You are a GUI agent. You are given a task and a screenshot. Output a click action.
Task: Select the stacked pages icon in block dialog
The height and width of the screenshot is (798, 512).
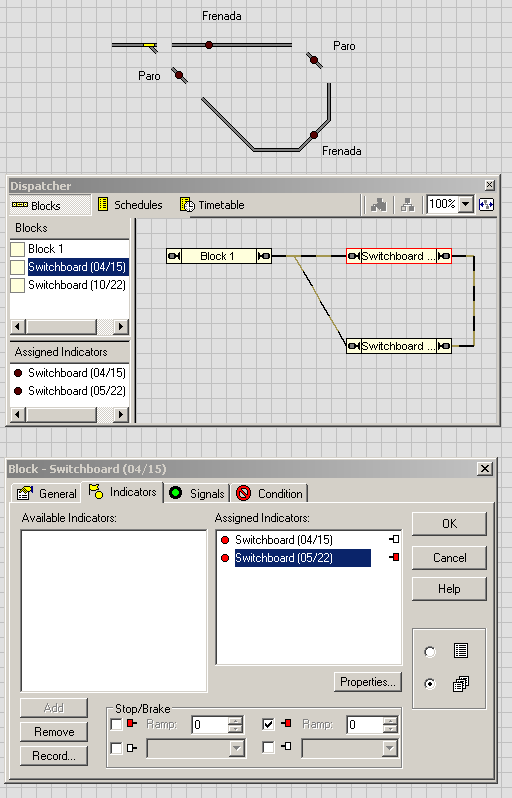click(461, 683)
